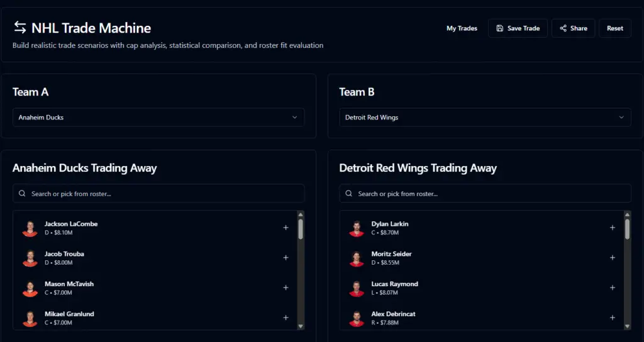Click the Save Trade button
Viewport: 644px width, 342px height.
(x=518, y=28)
